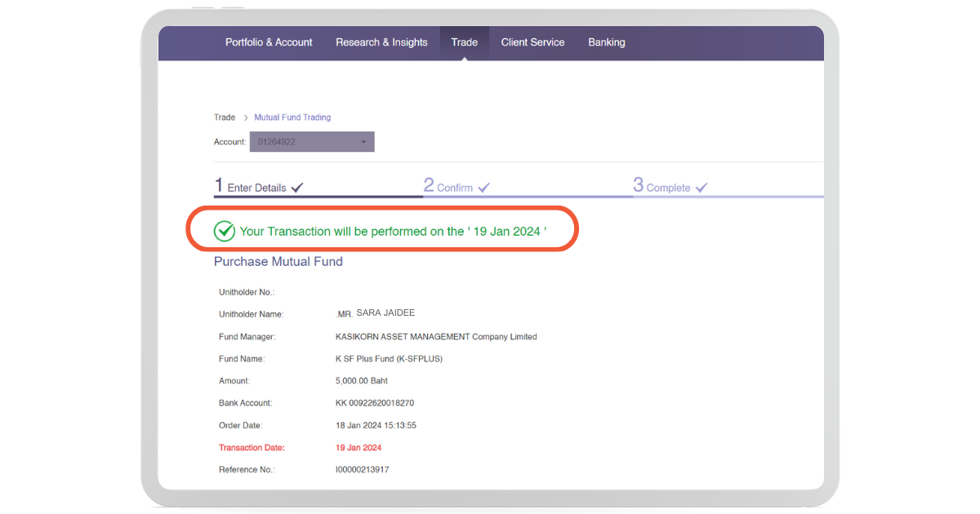The width and height of the screenshot is (980, 514).
Task: Click the green success checkmark circle icon
Action: [225, 231]
